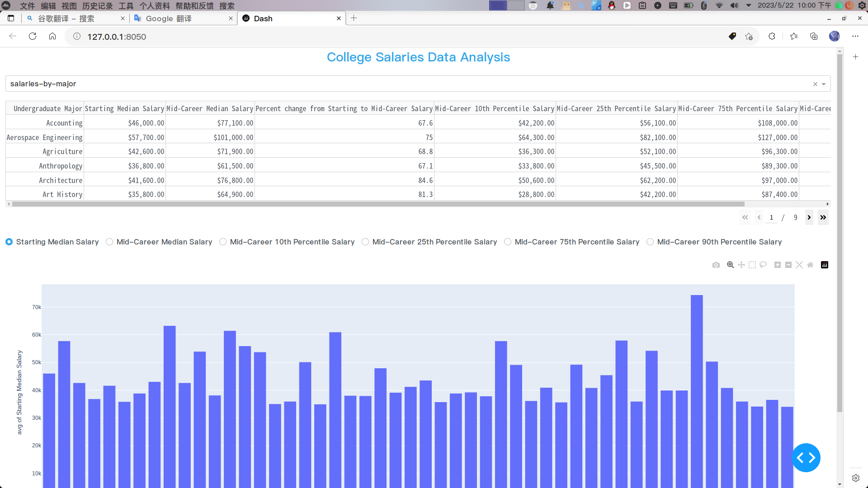
Task: Go to the next table page
Action: [809, 217]
